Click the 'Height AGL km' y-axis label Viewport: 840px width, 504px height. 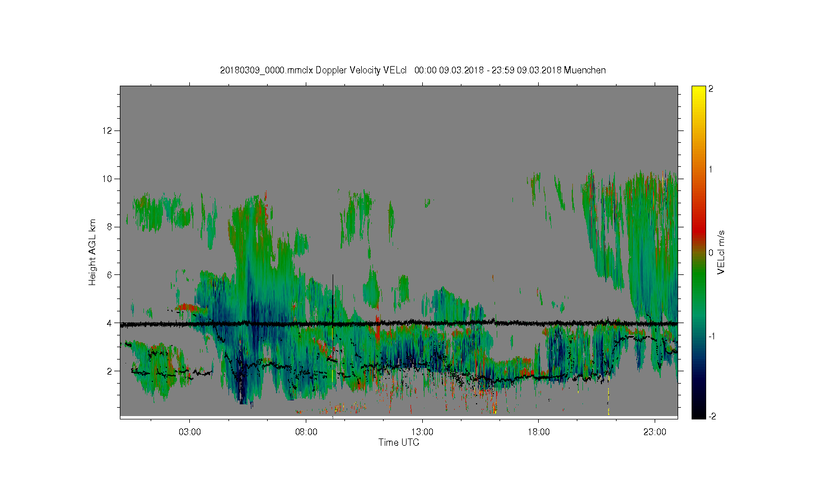point(92,252)
